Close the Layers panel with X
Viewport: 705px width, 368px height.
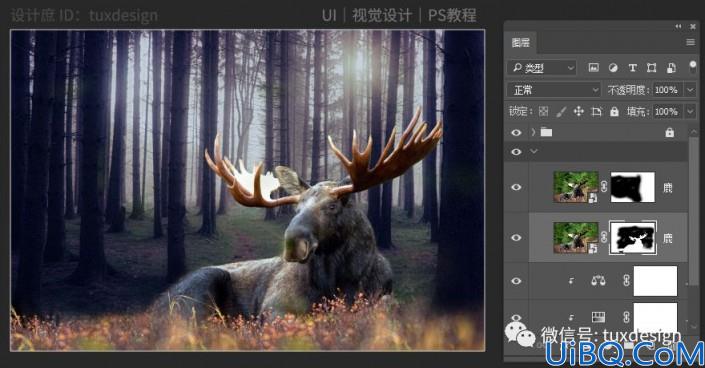coord(693,27)
